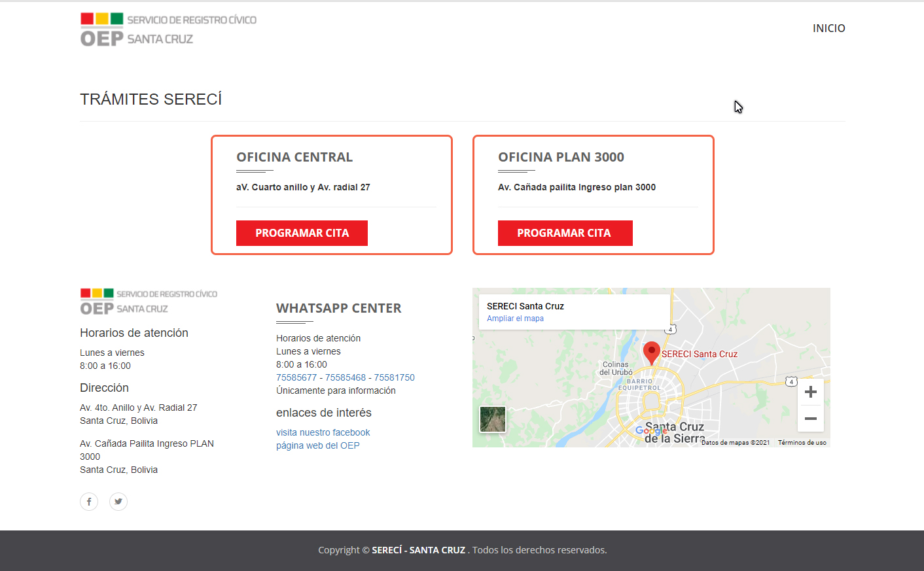Screen dimensions: 924x571
Task: Zoom in on the map
Action: (x=810, y=392)
